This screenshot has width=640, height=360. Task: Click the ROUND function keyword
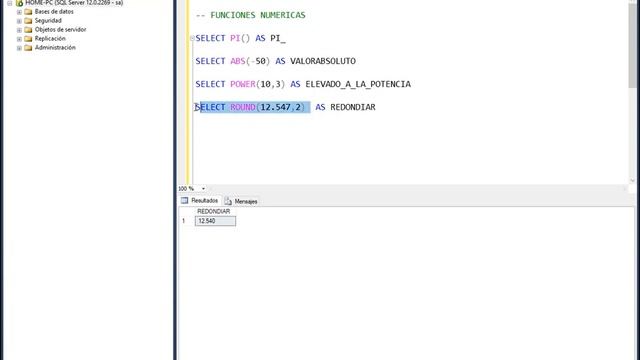click(243, 107)
